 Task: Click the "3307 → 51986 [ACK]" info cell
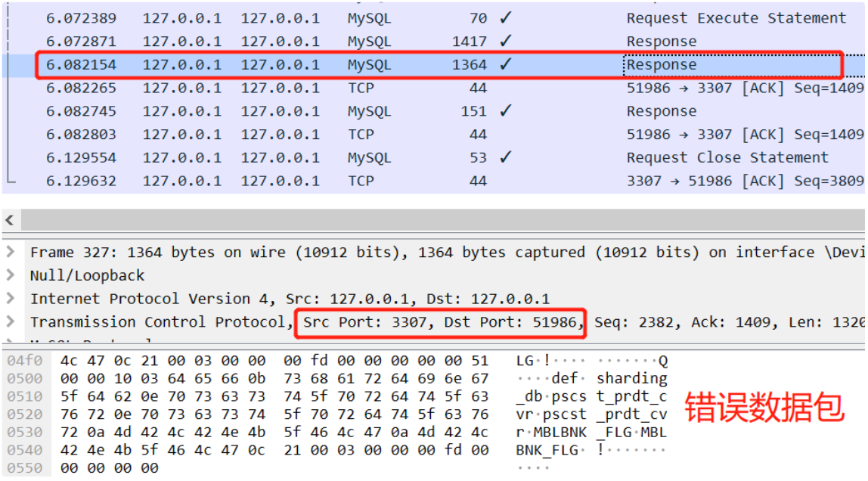pyautogui.click(x=745, y=181)
